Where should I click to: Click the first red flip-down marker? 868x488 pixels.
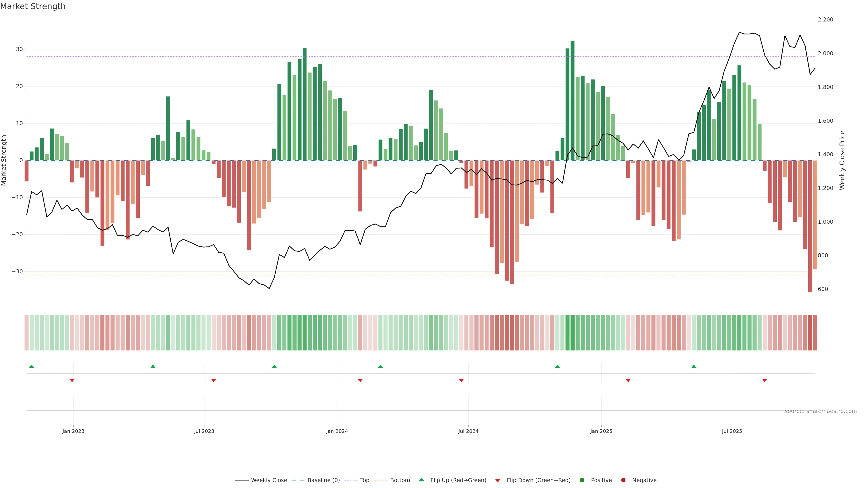pos(72,380)
